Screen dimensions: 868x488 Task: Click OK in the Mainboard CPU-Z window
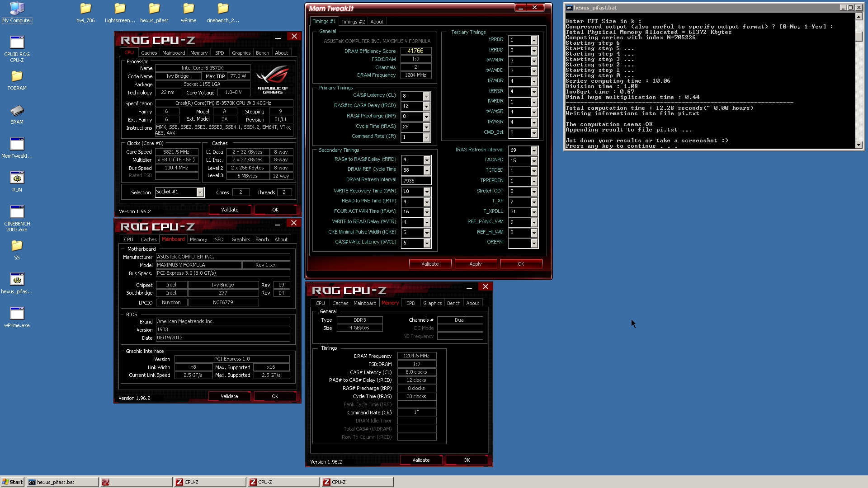(x=275, y=396)
